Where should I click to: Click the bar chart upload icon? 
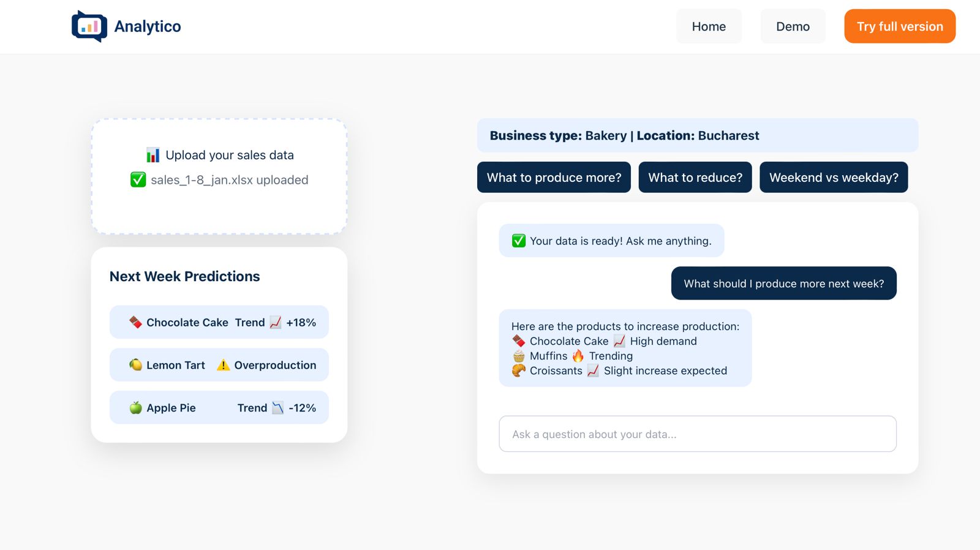point(153,155)
